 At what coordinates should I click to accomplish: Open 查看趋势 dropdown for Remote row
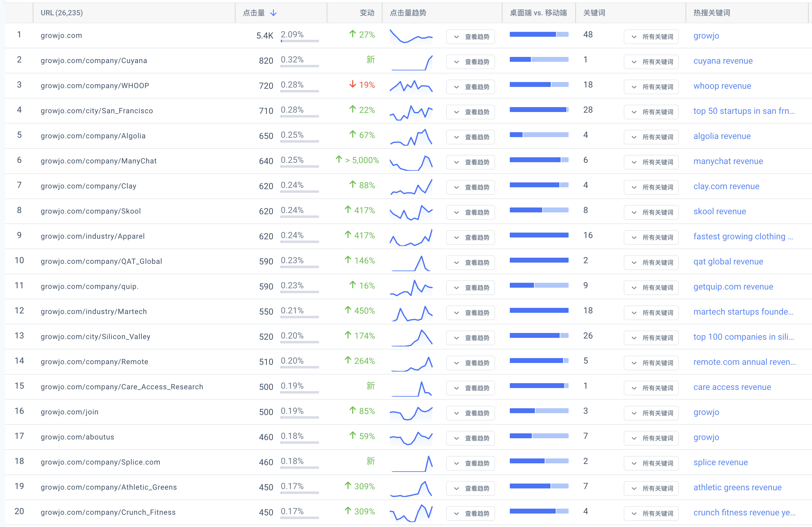(x=471, y=363)
